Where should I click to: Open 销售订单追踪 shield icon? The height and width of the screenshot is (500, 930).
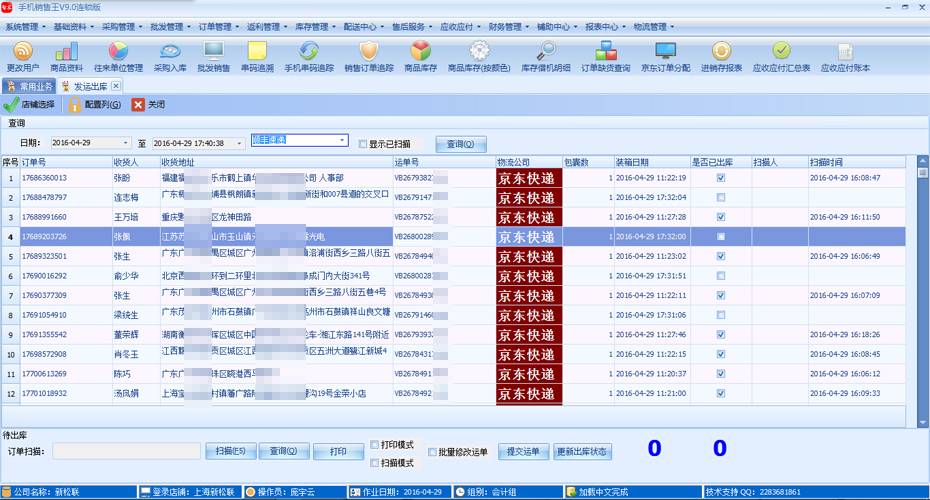click(x=369, y=57)
